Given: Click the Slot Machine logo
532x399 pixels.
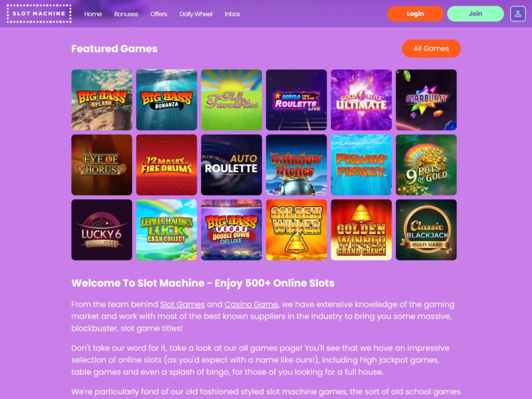Looking at the screenshot, I should [39, 14].
